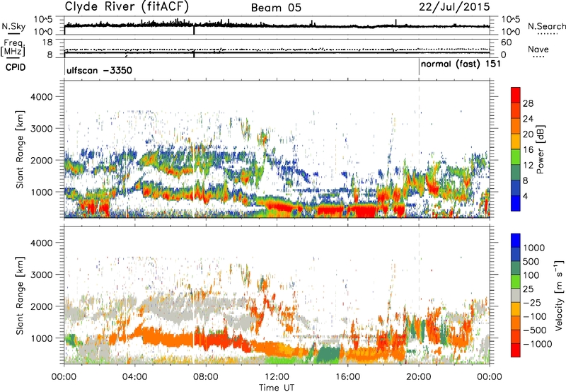Image resolution: width=566 pixels, height=392 pixels.
Task: Click the '60' tick on Nave axis
Action: (507, 42)
